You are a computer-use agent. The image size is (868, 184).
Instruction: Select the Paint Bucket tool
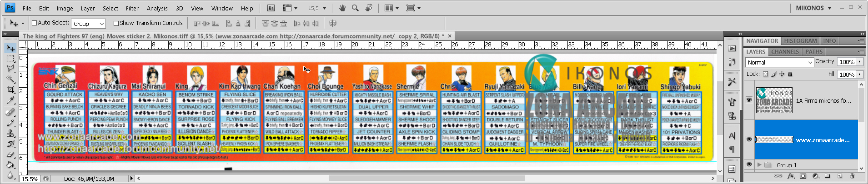10,165
